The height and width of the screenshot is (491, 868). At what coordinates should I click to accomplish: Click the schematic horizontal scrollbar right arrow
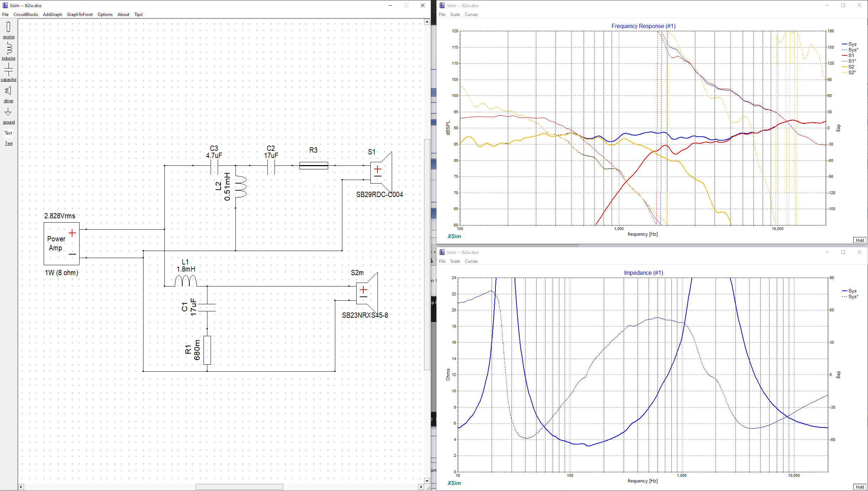(421, 487)
